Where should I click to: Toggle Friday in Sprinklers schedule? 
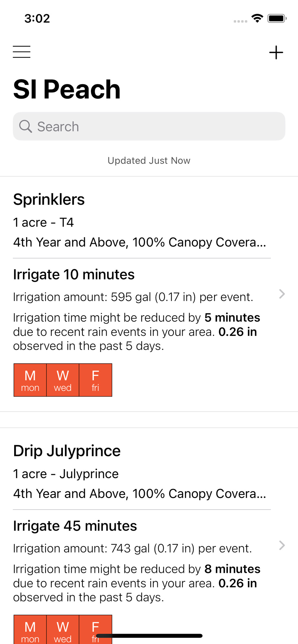pos(95,380)
